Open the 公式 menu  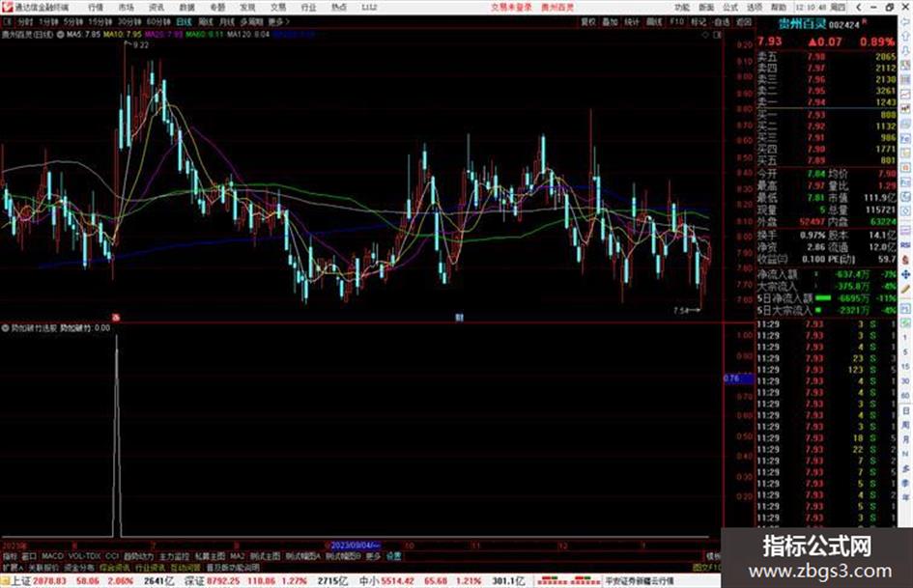[x=730, y=7]
